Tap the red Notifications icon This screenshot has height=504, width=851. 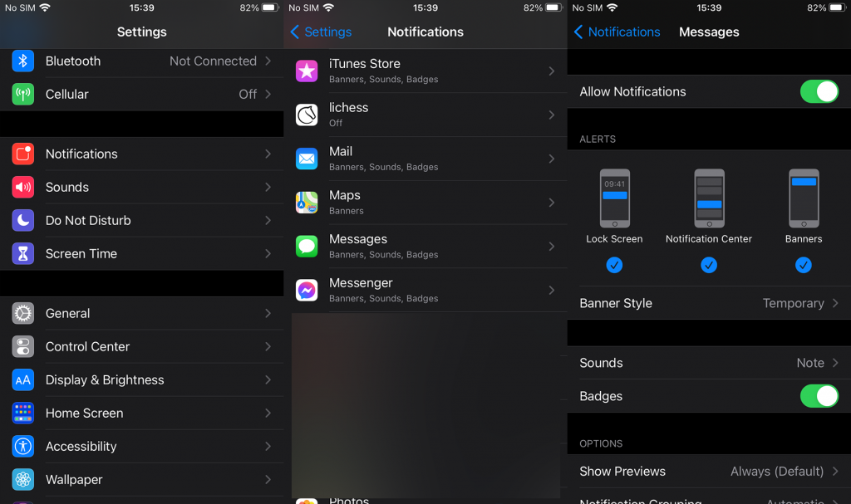[x=22, y=154]
